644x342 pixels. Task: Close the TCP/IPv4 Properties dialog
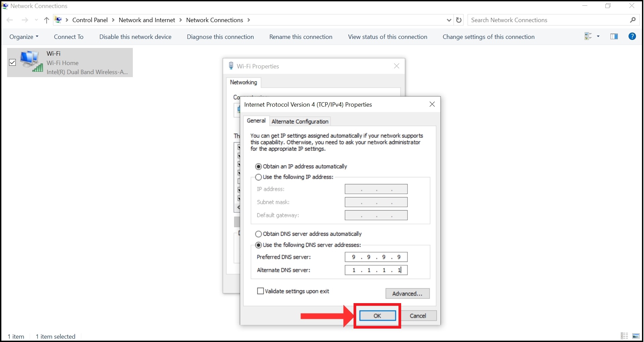tap(432, 104)
